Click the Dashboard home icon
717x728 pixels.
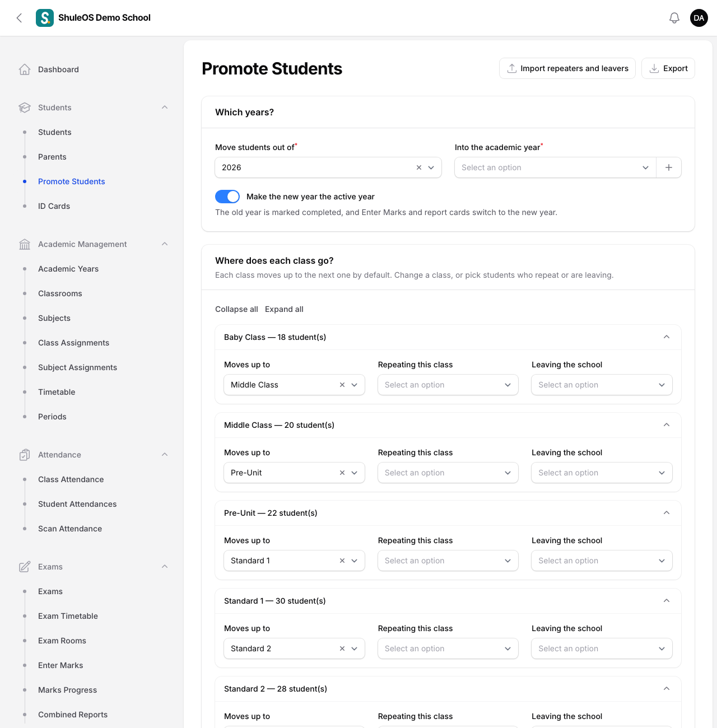coord(25,69)
